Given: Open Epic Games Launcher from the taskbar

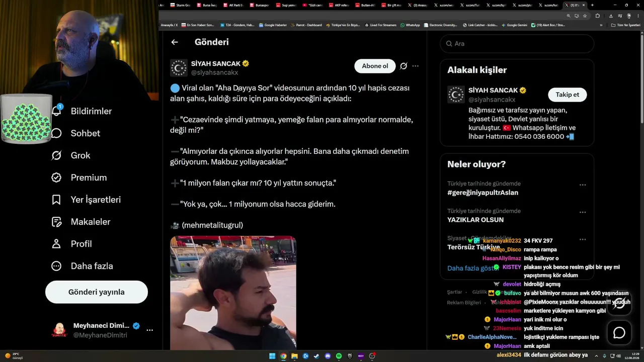Looking at the screenshot, I should [x=350, y=356].
